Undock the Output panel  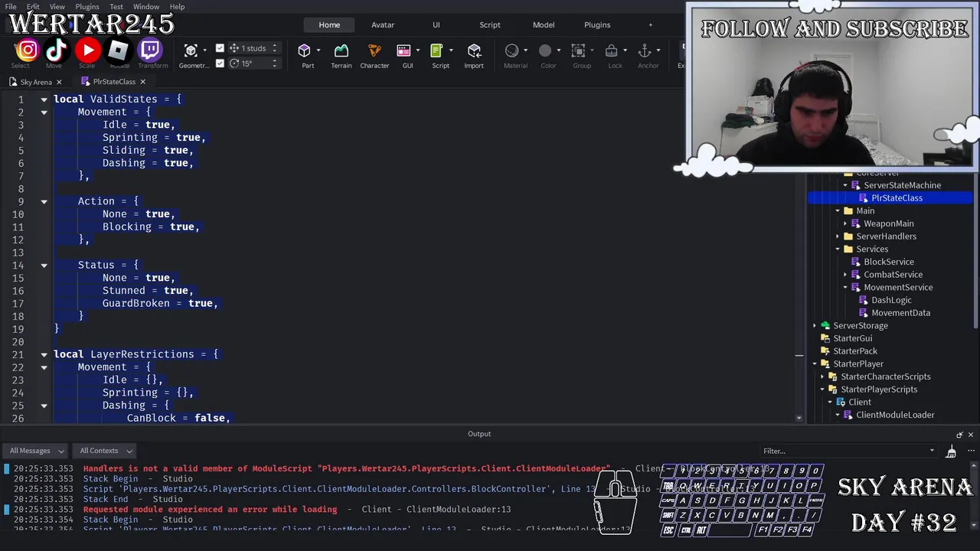pos(959,435)
